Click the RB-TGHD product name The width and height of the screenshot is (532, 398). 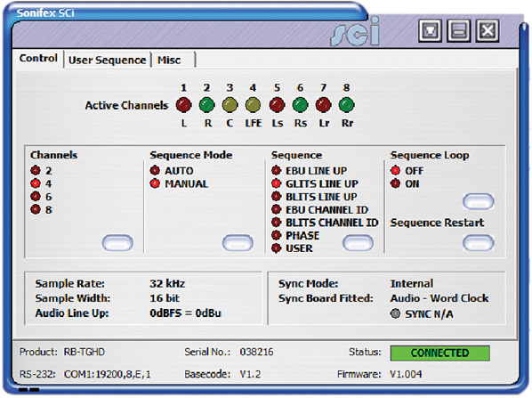point(85,352)
